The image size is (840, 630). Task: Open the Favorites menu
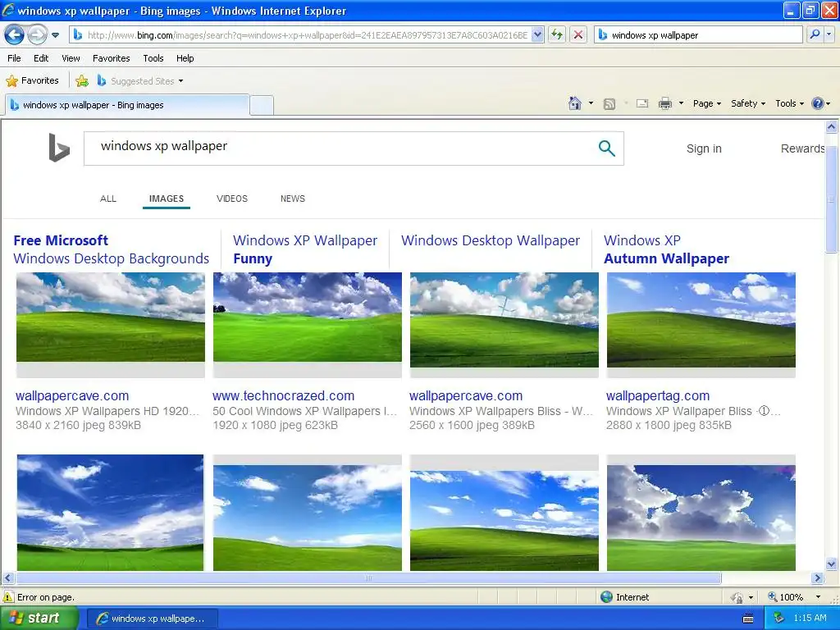tap(112, 58)
